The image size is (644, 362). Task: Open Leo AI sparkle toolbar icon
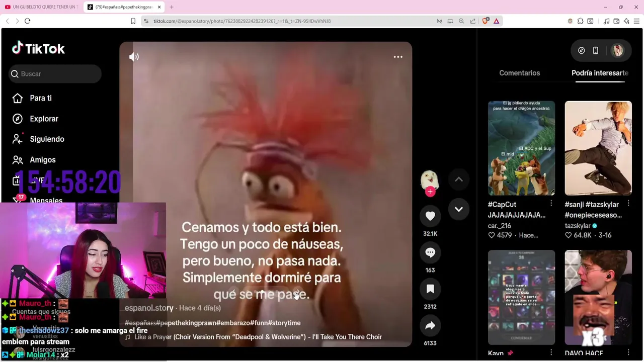[626, 21]
